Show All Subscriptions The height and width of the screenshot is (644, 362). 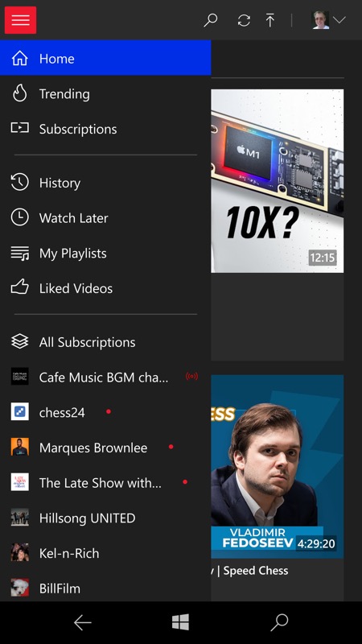coord(105,341)
